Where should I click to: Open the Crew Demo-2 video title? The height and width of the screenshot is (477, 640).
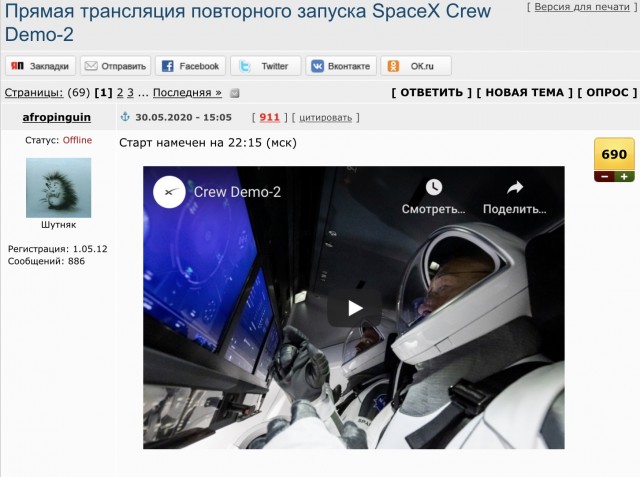tap(237, 192)
